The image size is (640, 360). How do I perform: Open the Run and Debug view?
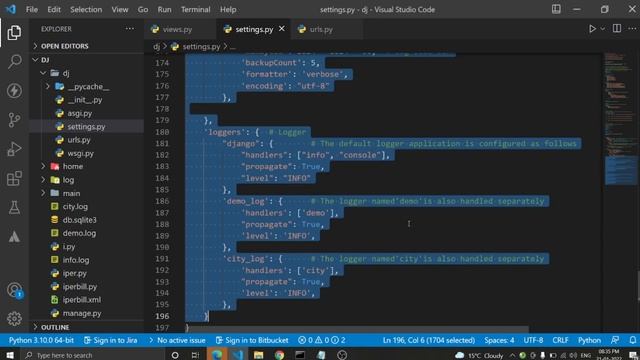pyautogui.click(x=14, y=149)
